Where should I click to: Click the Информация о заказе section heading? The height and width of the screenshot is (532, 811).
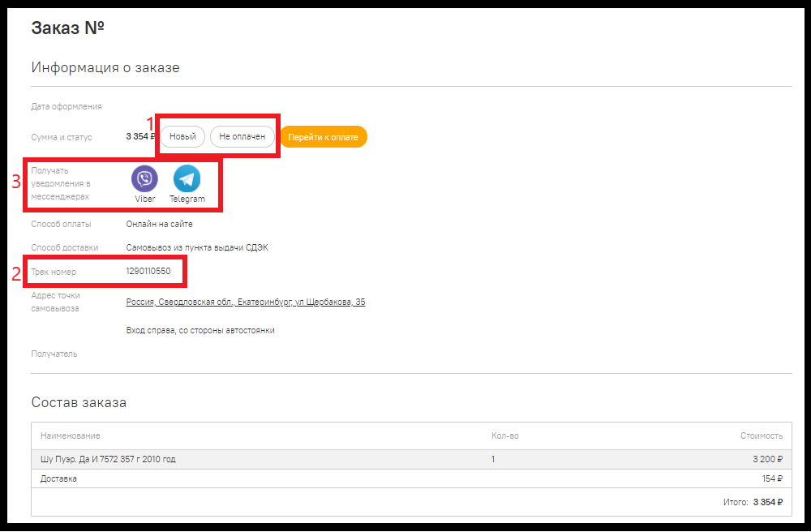click(x=105, y=68)
